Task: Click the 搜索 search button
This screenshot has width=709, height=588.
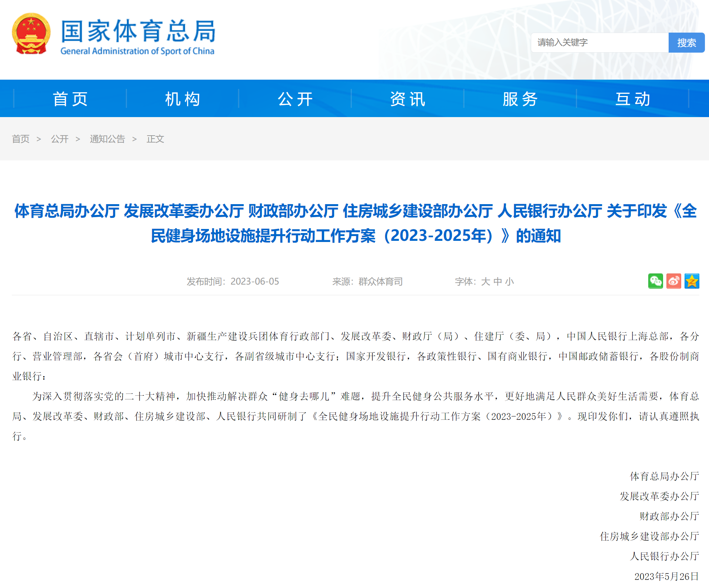Action: tap(686, 43)
